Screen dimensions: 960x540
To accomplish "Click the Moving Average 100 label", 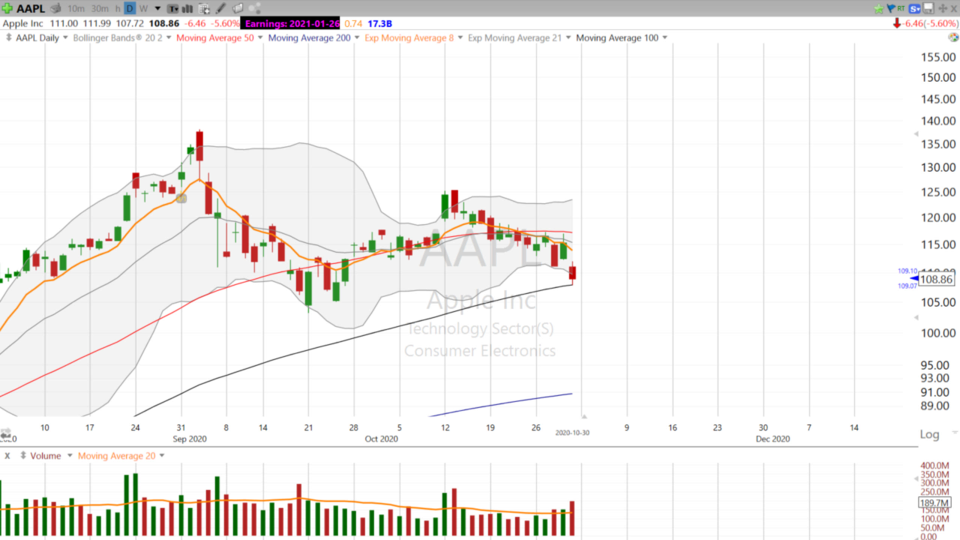I will pos(617,37).
